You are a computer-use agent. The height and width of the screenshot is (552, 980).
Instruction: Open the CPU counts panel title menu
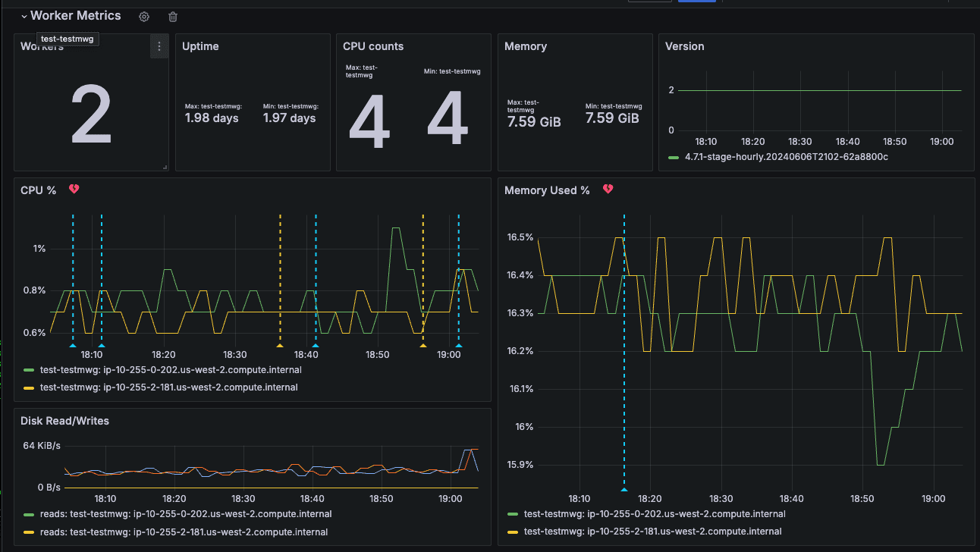[x=373, y=46]
